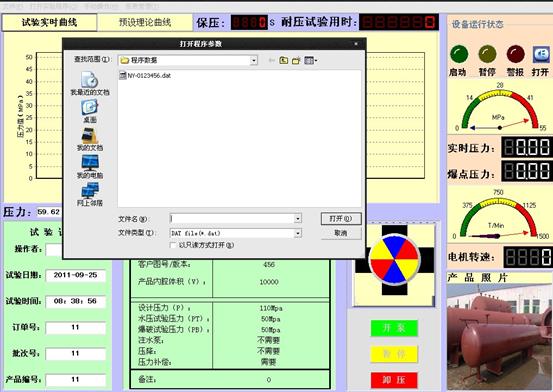Image resolution: width=553 pixels, height=392 pixels.
Task: Click the 打开(O) button in dialog
Action: (341, 219)
